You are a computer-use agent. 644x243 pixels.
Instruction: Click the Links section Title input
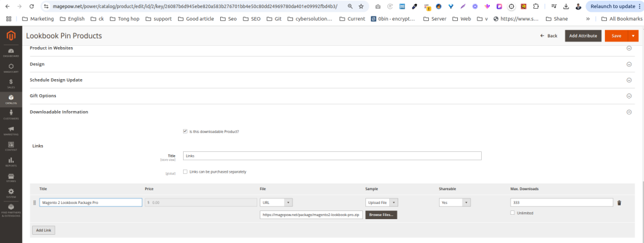click(x=332, y=156)
